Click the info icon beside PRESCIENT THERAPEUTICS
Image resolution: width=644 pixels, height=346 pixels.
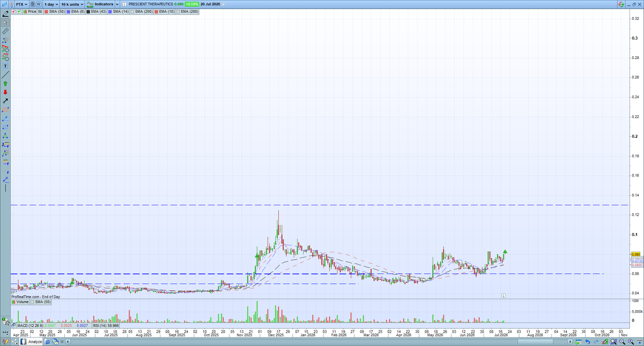click(125, 4)
